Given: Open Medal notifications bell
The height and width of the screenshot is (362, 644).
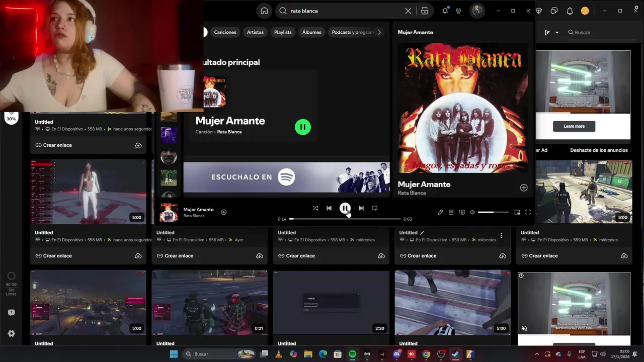Looking at the screenshot, I should point(570,11).
